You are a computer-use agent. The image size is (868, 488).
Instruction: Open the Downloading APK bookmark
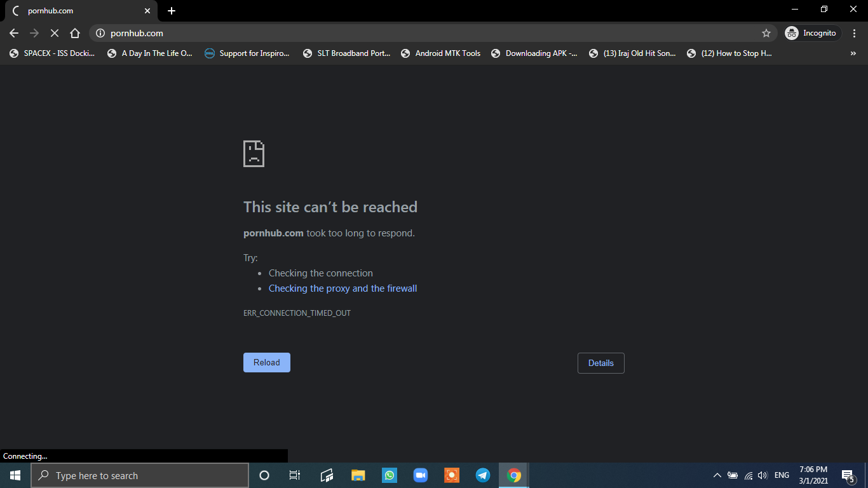coord(534,53)
